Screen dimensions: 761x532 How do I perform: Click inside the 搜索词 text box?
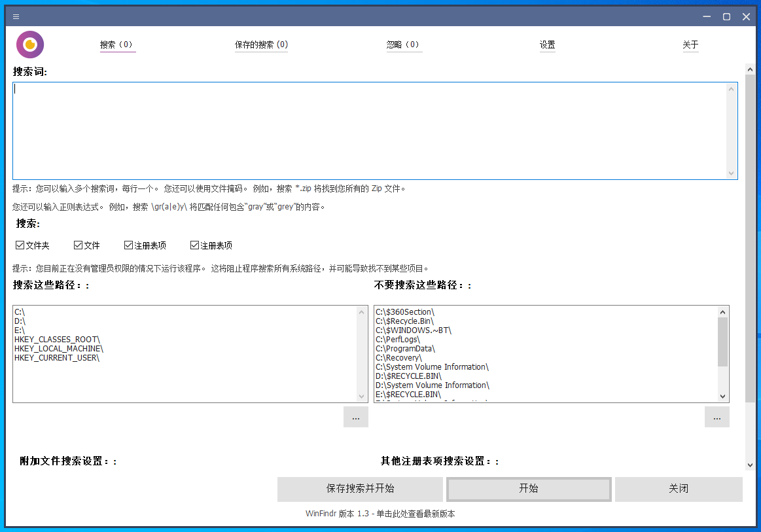[370, 130]
